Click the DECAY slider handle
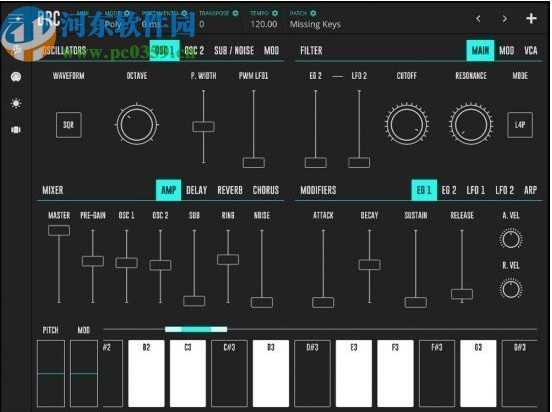This screenshot has height=412, width=552. pos(369,265)
